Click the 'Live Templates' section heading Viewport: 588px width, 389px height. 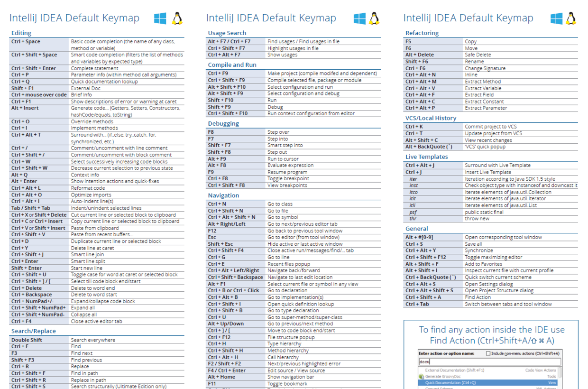(427, 157)
